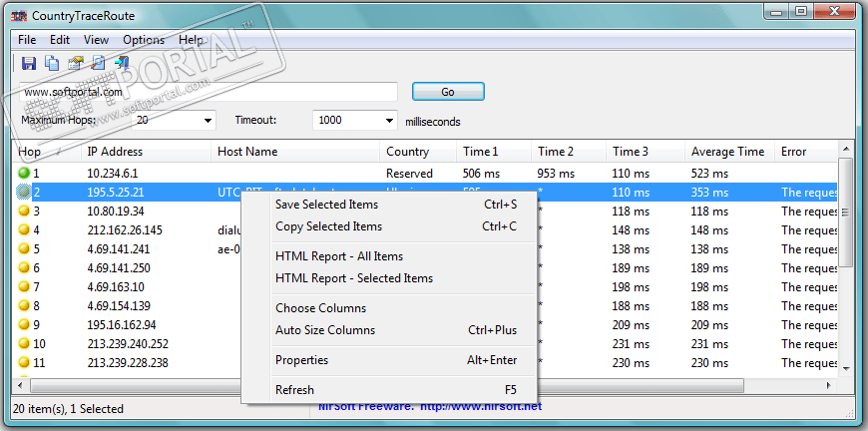Sort by the Time 3 column header
This screenshot has width=868, height=431.
(646, 151)
